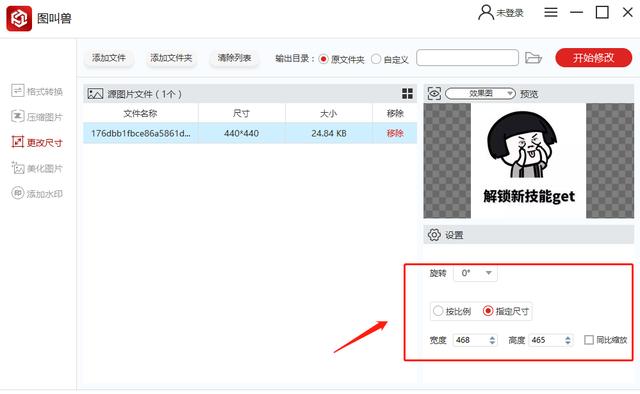Click the 添加文件 button
The image size is (640, 394).
pos(109,58)
